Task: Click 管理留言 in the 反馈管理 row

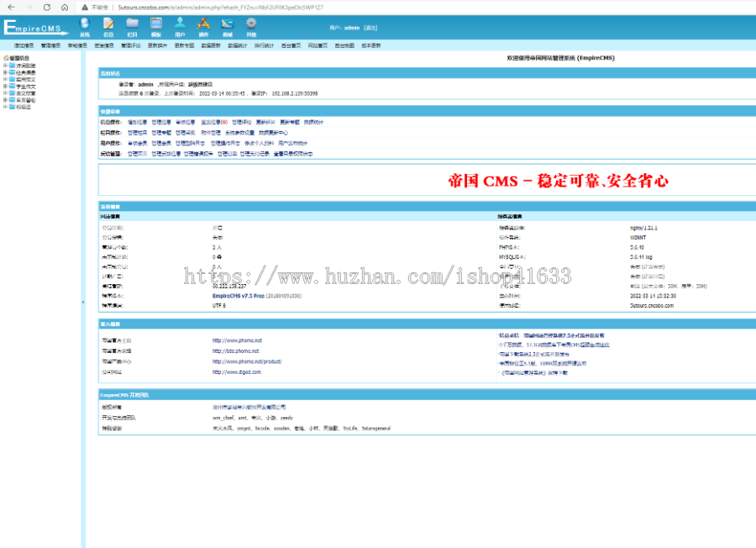Action: (x=138, y=154)
